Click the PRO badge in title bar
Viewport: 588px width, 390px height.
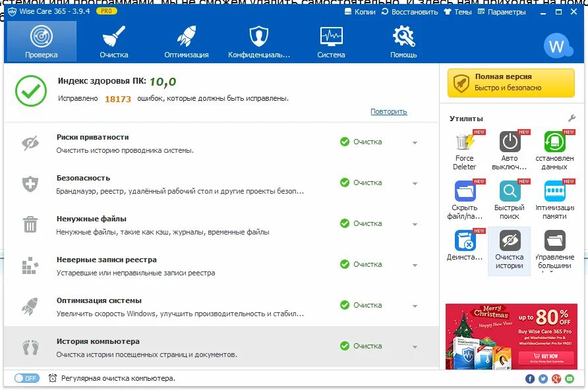[107, 11]
